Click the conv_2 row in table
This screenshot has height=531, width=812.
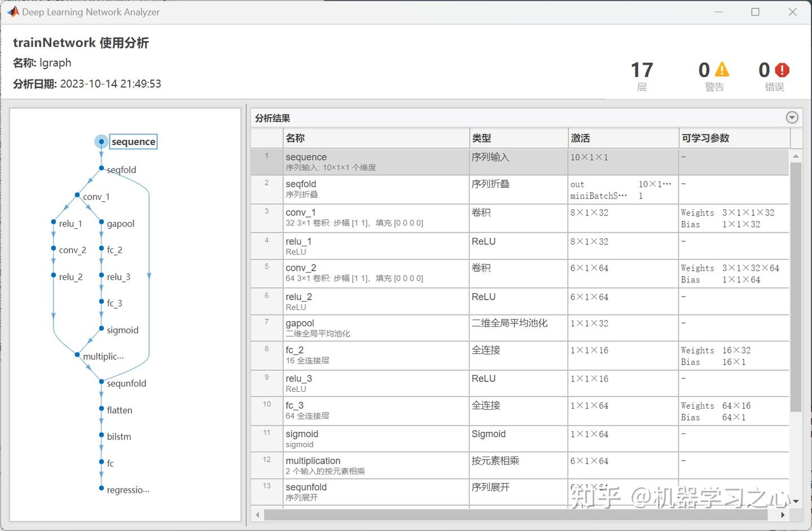(520, 273)
